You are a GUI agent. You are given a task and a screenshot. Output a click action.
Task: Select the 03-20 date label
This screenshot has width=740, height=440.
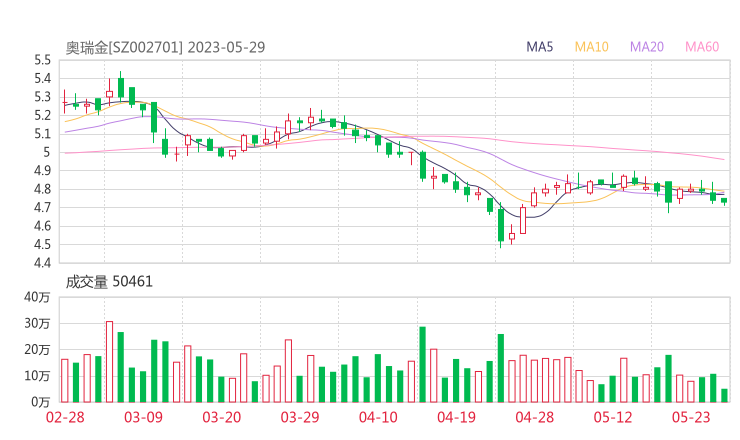(x=222, y=417)
